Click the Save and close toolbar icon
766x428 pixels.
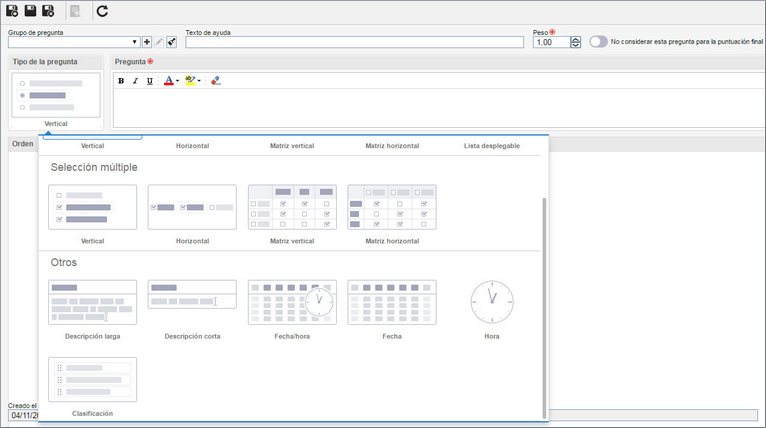coord(48,11)
